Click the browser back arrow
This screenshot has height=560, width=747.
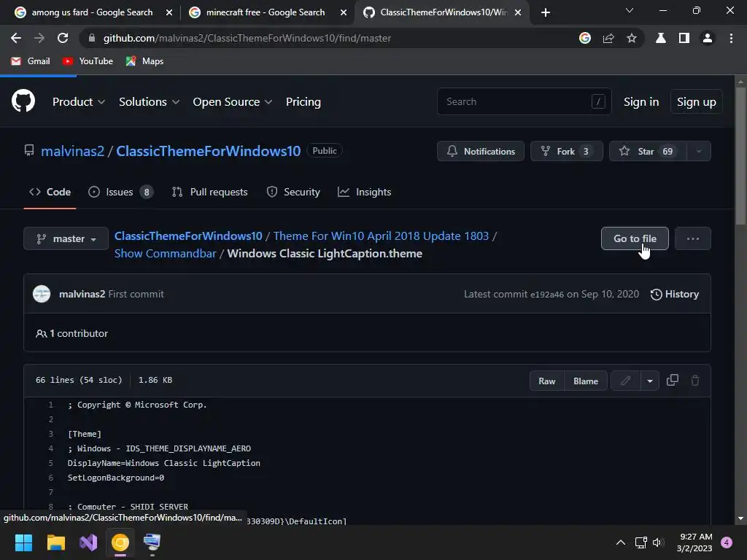pos(16,38)
